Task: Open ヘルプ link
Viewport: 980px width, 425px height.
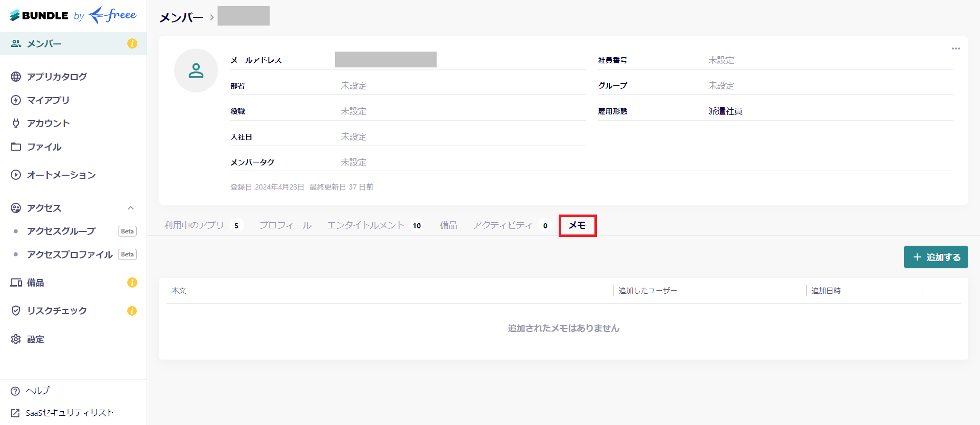Action: pos(37,391)
